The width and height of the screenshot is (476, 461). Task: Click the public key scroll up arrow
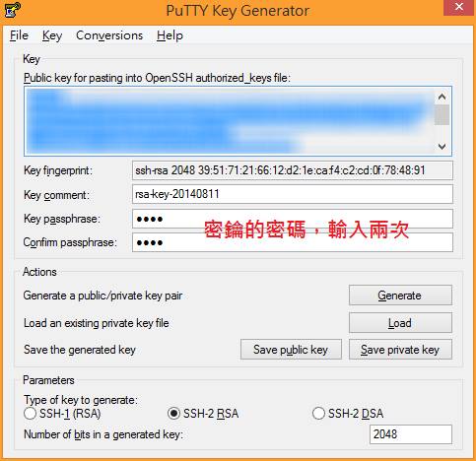[x=442, y=97]
